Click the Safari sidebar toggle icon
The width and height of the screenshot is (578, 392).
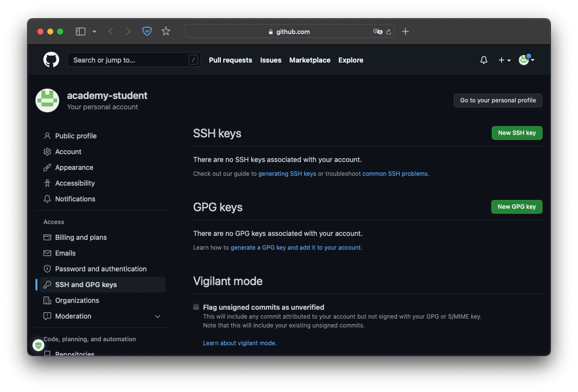[80, 32]
